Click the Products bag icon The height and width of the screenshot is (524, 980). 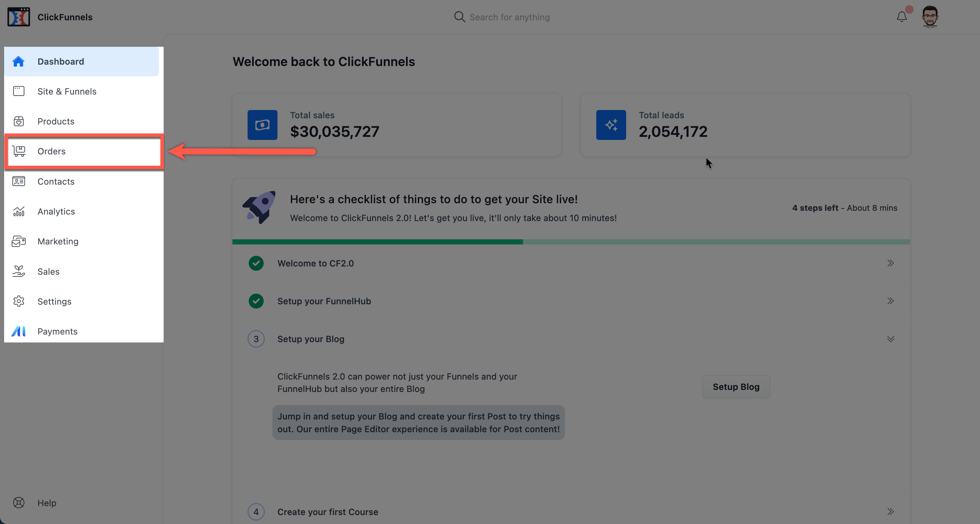tap(19, 121)
